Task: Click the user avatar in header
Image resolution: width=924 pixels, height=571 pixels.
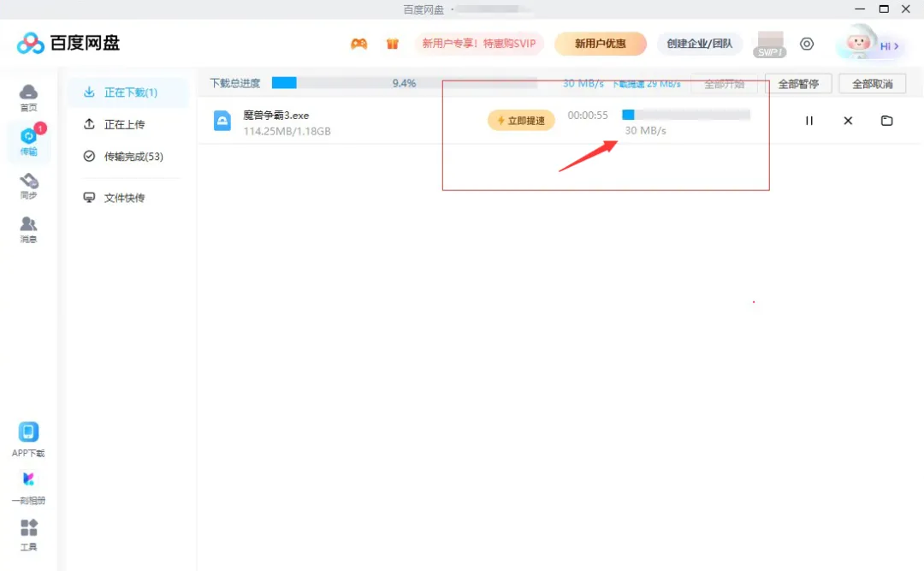Action: point(857,43)
